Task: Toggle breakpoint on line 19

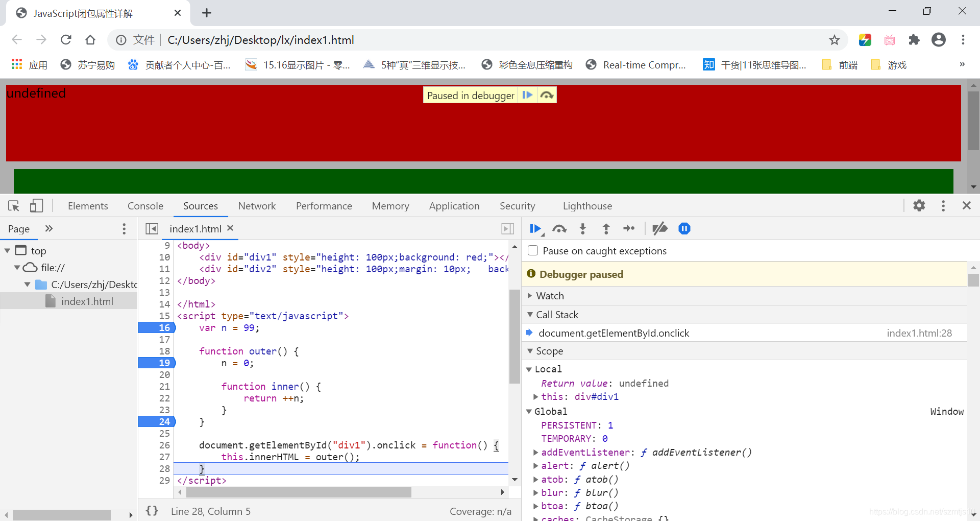Action: coord(157,363)
